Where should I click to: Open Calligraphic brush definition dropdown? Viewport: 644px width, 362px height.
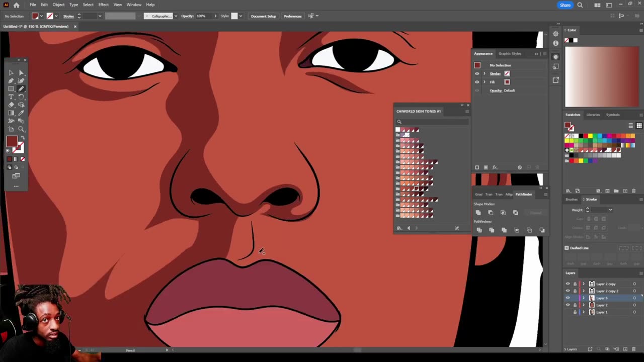pyautogui.click(x=176, y=16)
